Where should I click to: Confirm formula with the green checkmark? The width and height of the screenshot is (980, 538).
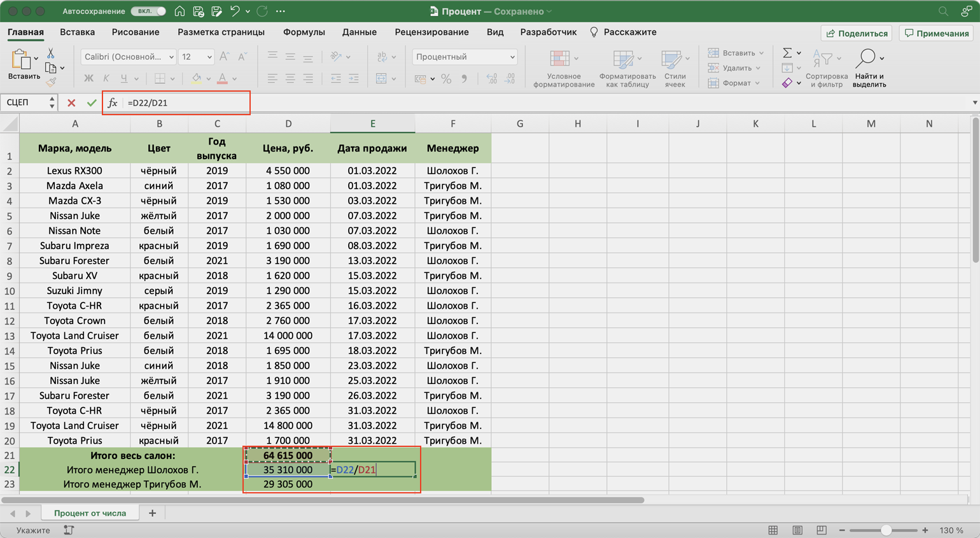click(x=92, y=103)
